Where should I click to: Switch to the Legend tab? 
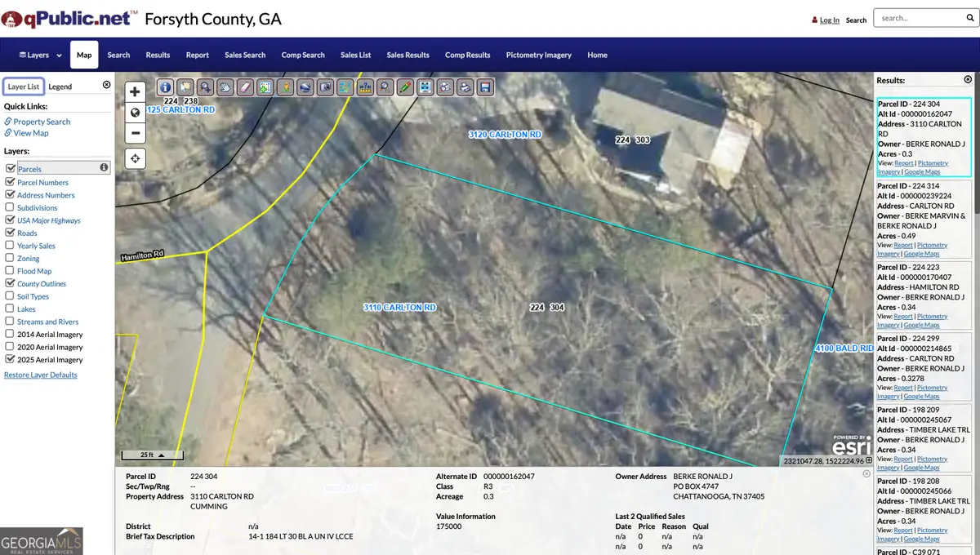click(x=60, y=87)
